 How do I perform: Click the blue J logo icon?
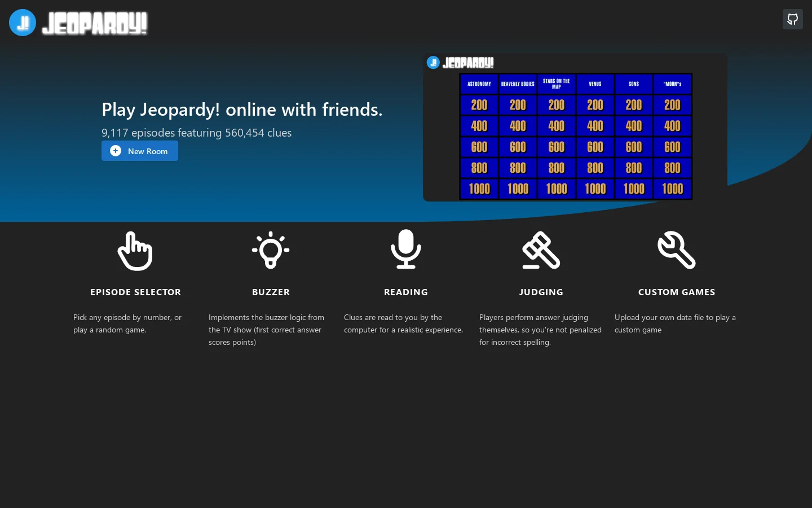pyautogui.click(x=23, y=23)
